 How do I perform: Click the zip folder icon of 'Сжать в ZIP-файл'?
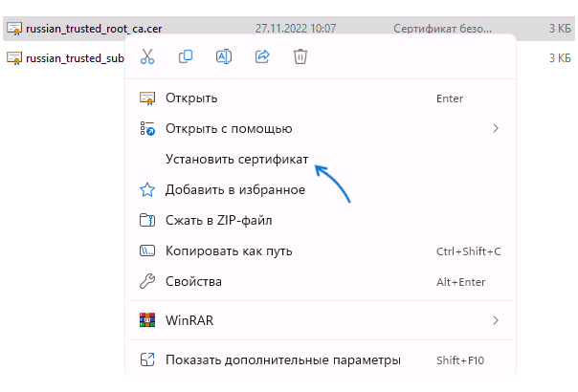click(x=147, y=220)
